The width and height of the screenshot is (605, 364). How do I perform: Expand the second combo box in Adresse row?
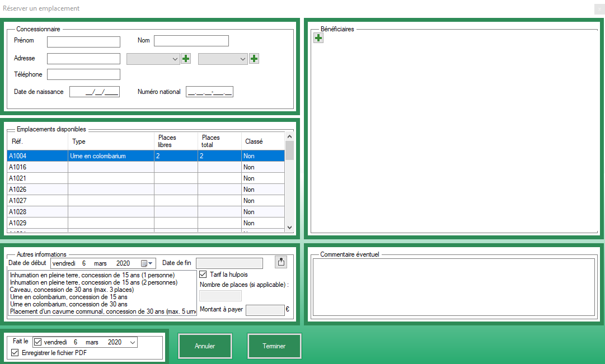click(x=242, y=59)
